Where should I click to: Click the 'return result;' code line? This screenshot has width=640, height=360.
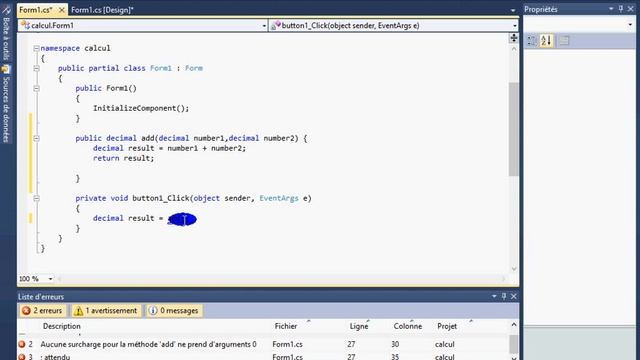point(124,158)
